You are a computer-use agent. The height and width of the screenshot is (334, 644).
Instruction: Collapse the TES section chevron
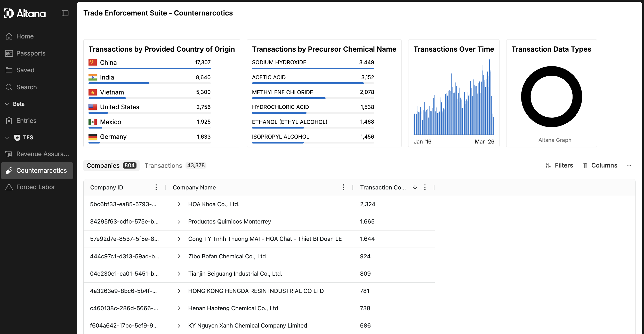tap(7, 138)
